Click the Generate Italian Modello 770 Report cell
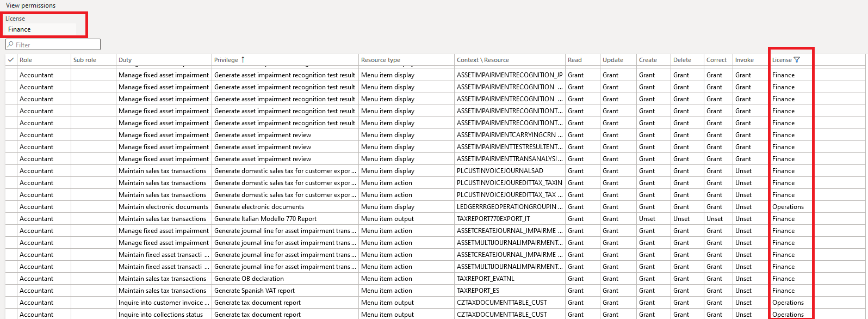Viewport: 868px width, 319px height. tap(285, 219)
